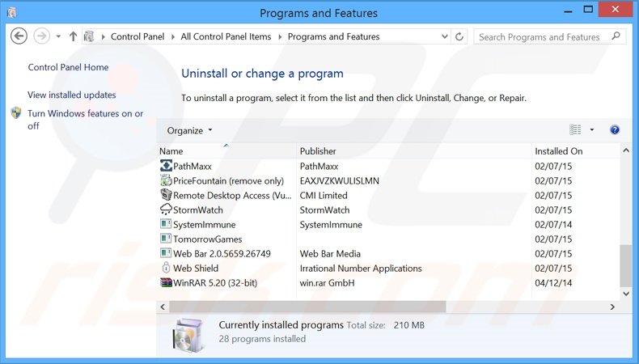Click the search magnifier icon
Screen dimensions: 639x364
click(x=616, y=36)
